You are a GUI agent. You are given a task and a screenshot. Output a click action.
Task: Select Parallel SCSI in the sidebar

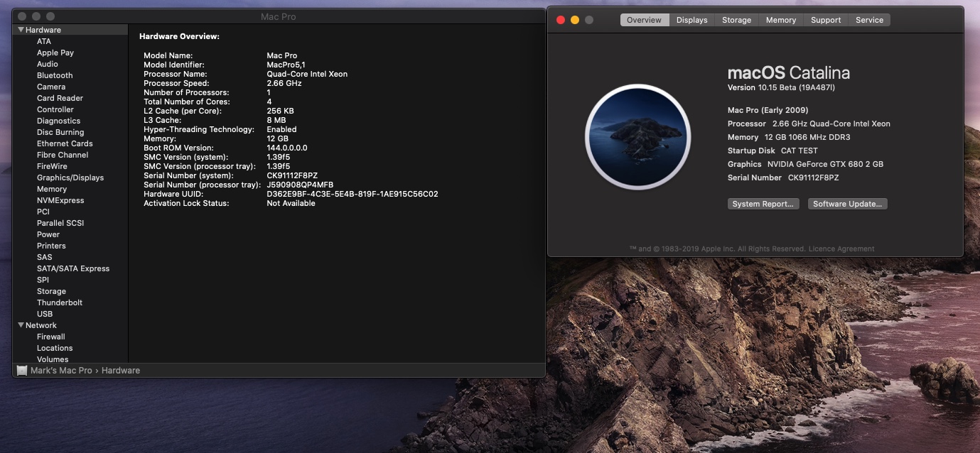(x=60, y=223)
